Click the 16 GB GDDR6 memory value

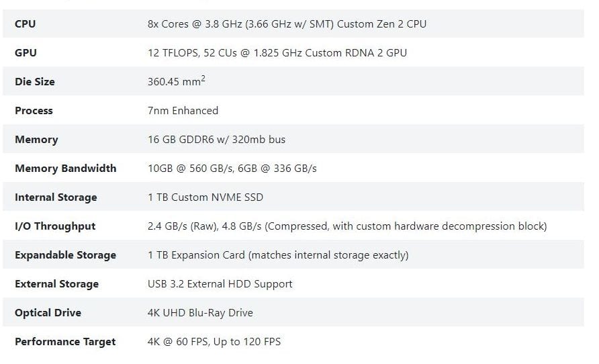pos(216,140)
